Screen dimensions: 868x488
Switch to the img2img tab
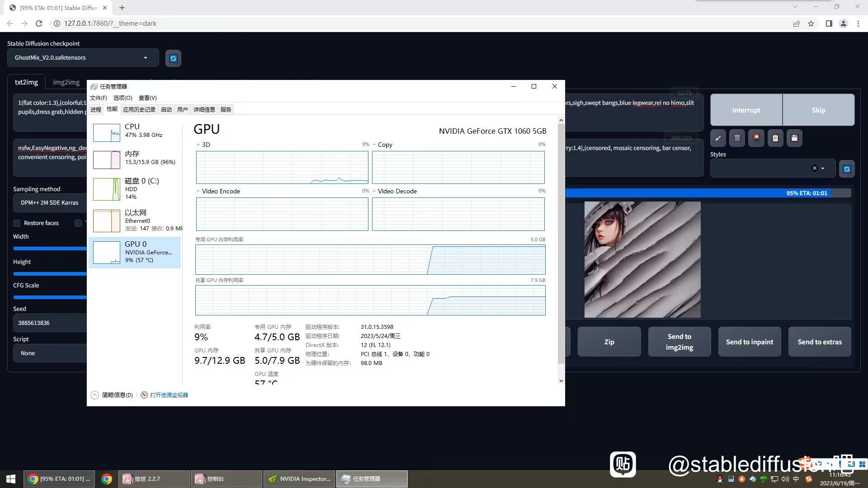(x=66, y=82)
